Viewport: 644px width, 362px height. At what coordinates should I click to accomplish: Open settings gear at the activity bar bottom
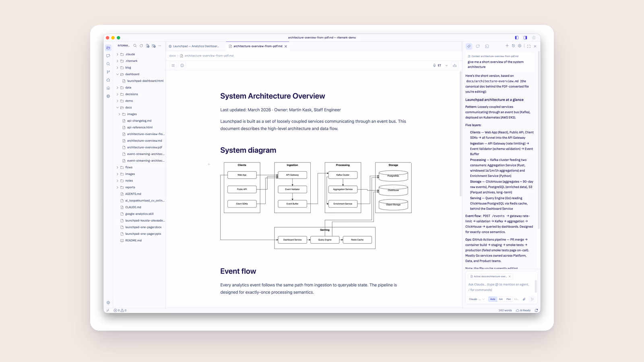108,302
